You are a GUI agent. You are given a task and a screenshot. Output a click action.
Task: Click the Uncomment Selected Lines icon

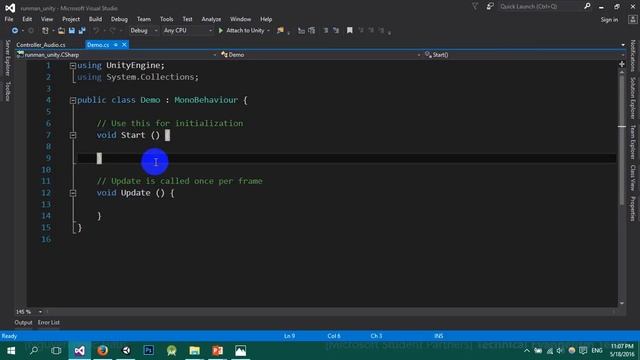click(x=336, y=31)
